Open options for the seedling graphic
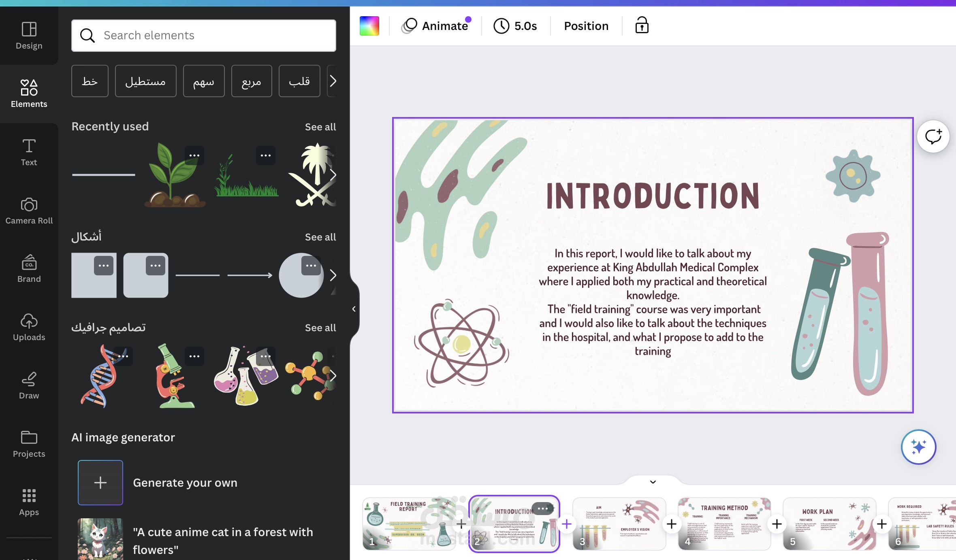956x560 pixels. coord(194,155)
